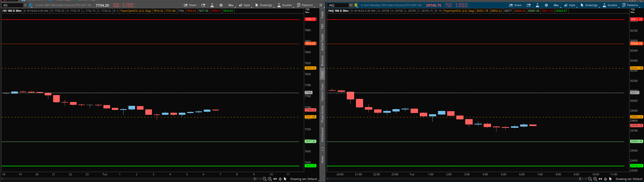The image size is (644, 182).
Task: Open 30m timeframe dropdown on /NQ chart
Action: point(556,5)
